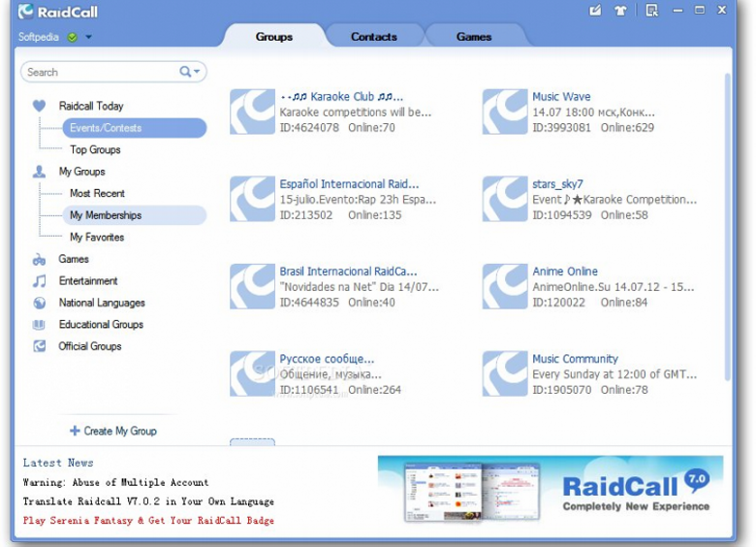Screen dimensions: 756x547
Task: Open Brasil Internacional RaidCa... link
Action: point(349,272)
